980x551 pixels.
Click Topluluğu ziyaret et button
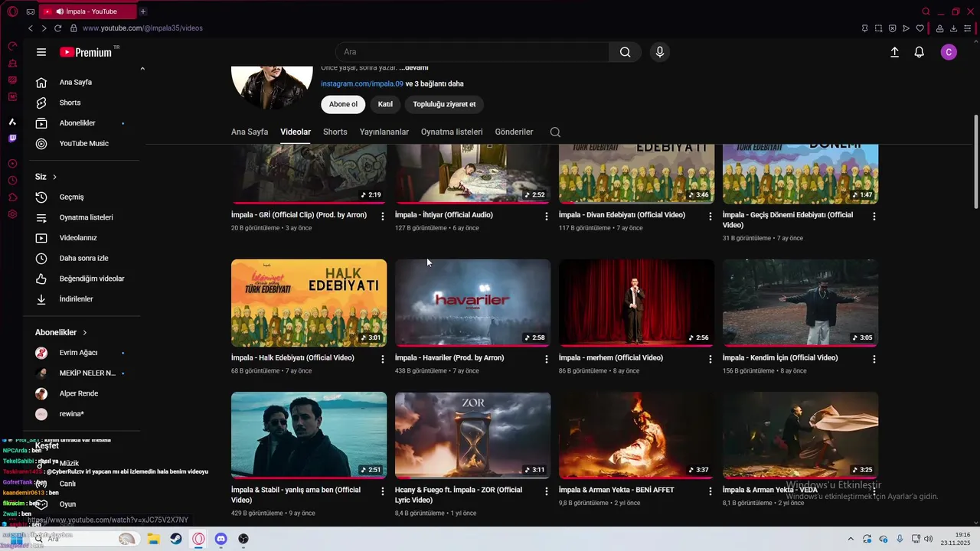pos(444,104)
